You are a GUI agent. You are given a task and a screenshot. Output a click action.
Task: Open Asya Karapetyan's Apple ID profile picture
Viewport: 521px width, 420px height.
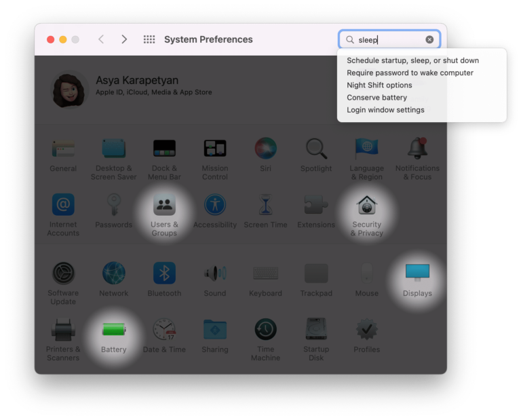click(x=70, y=89)
